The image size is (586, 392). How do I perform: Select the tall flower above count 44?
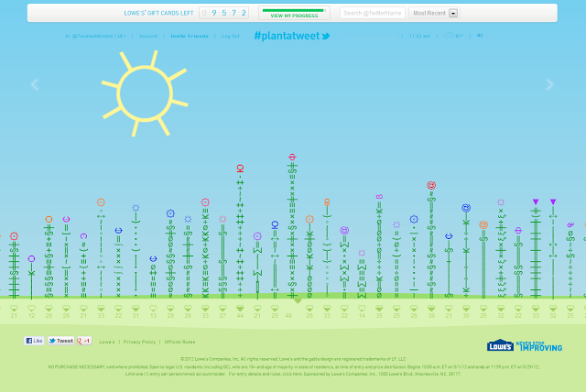pyautogui.click(x=240, y=232)
